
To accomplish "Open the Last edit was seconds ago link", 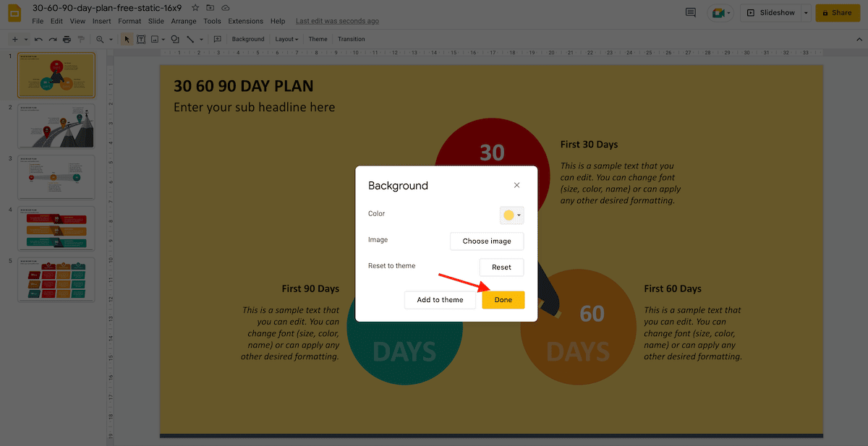I will click(337, 21).
